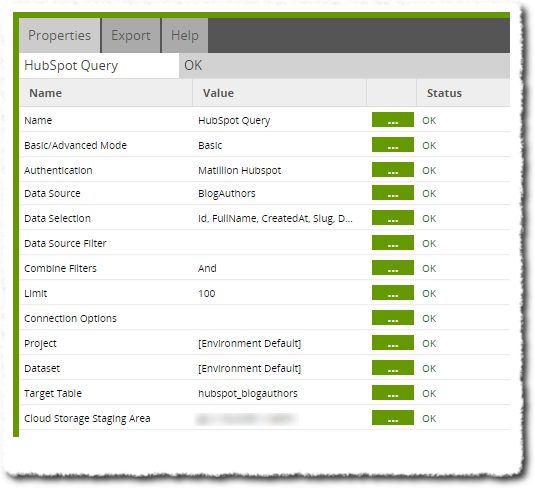
Task: Click the Data Selection value 'Id, FullName, CreatedAt...'
Action: click(x=275, y=218)
